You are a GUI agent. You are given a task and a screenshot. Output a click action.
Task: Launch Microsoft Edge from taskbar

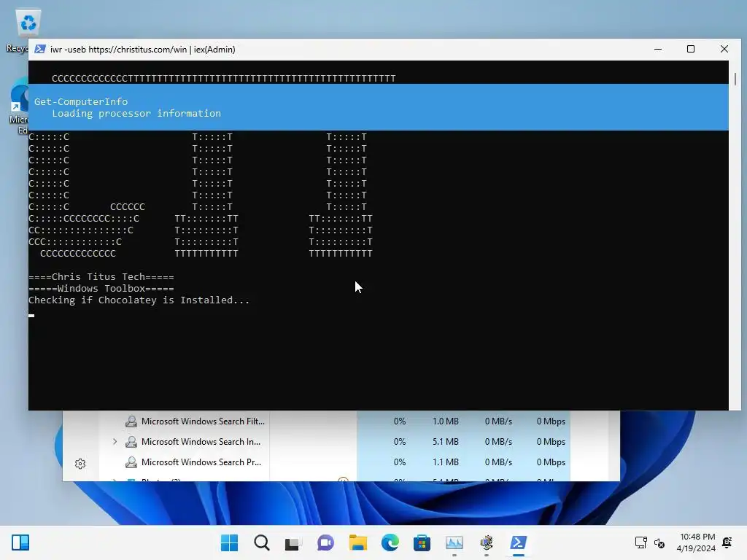click(x=390, y=542)
